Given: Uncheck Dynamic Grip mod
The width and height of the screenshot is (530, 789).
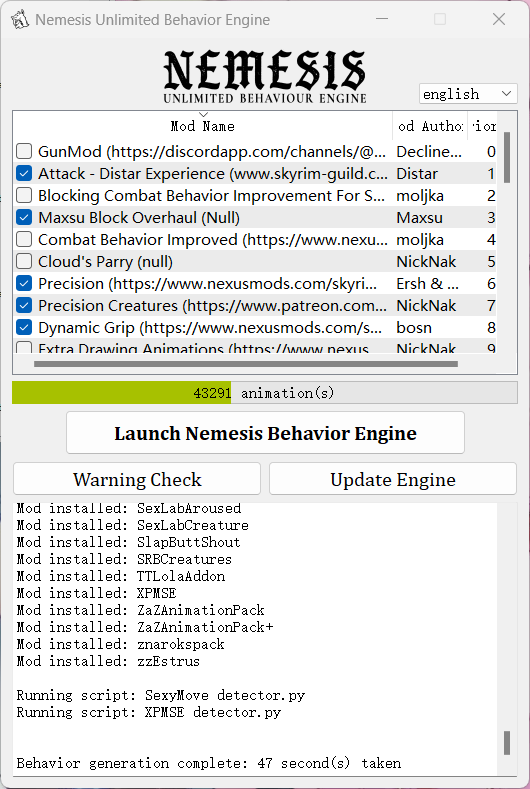Looking at the screenshot, I should (x=24, y=328).
